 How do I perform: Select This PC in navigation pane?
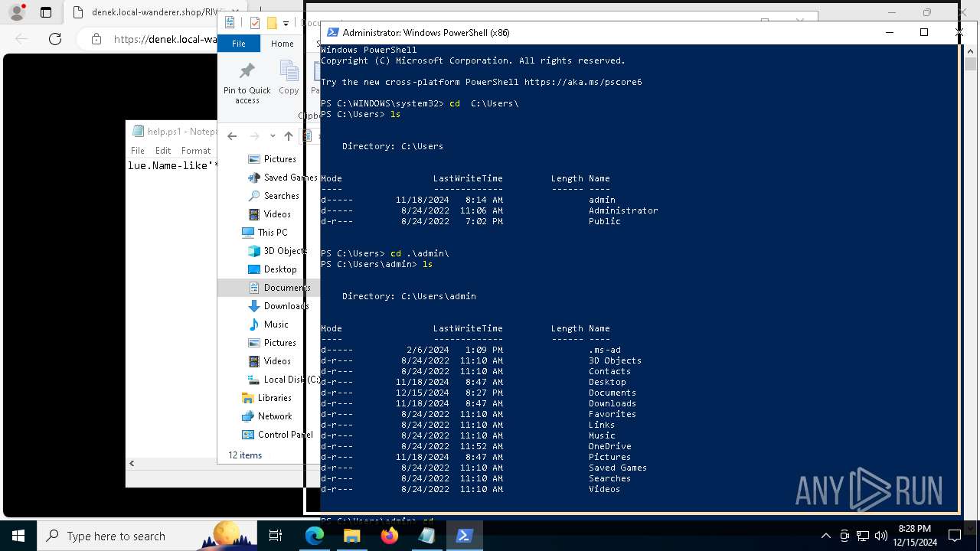[265, 233]
